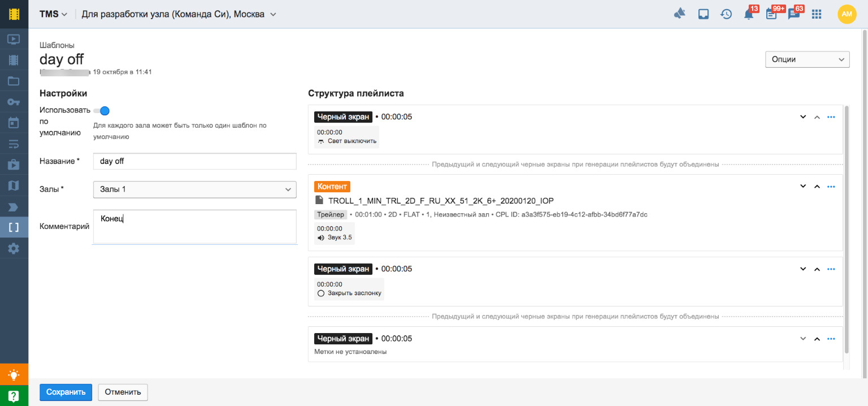Move first Черный экран block down
This screenshot has height=406, width=868.
click(802, 117)
